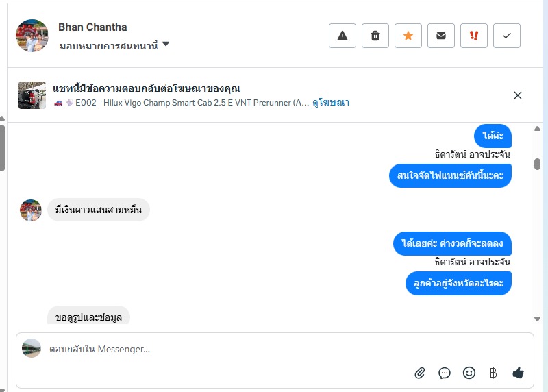
Task: Open the emoji picker
Action: coord(469,373)
